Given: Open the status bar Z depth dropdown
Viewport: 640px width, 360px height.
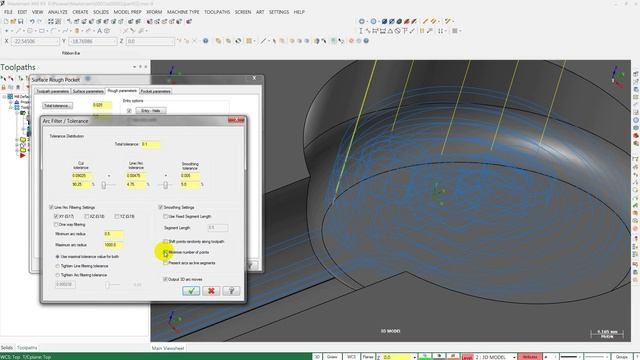Looking at the screenshot, I should click(414, 357).
